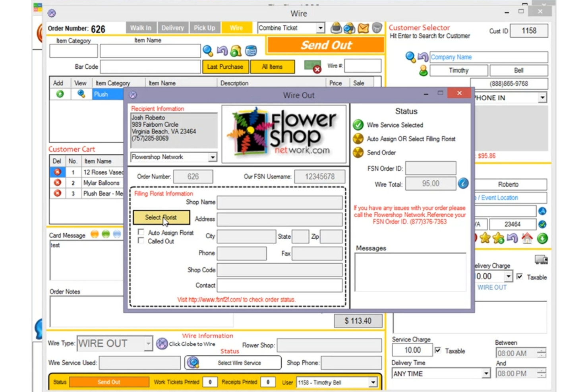This screenshot has width=588, height=392.
Task: Select the Walk In tab
Action: (x=141, y=28)
